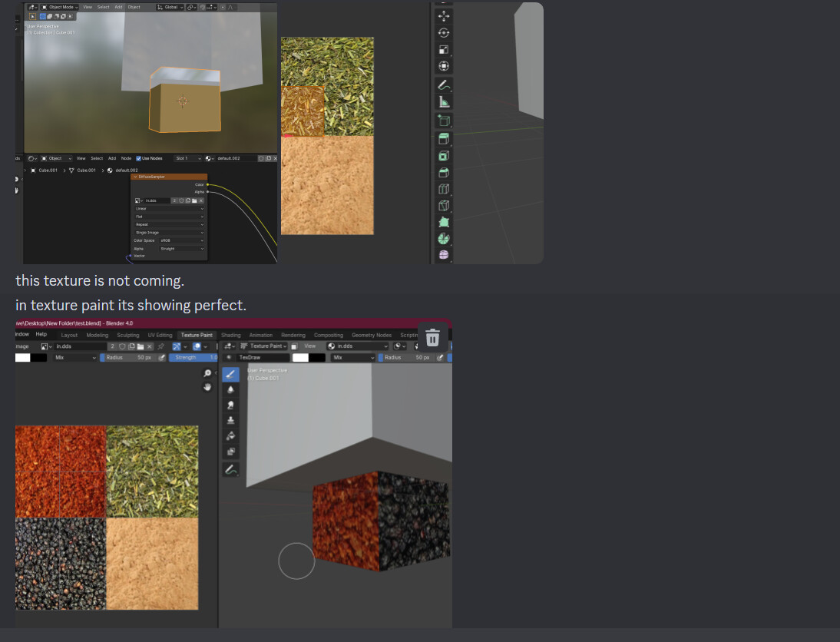
Task: Select the Inset Faces tool
Action: (444, 156)
